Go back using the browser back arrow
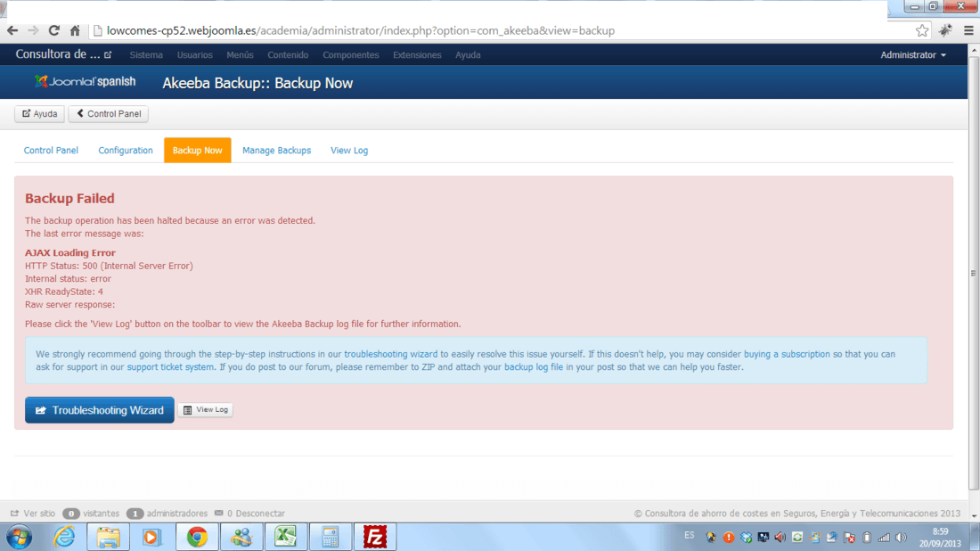The height and width of the screenshot is (551, 980). (12, 30)
